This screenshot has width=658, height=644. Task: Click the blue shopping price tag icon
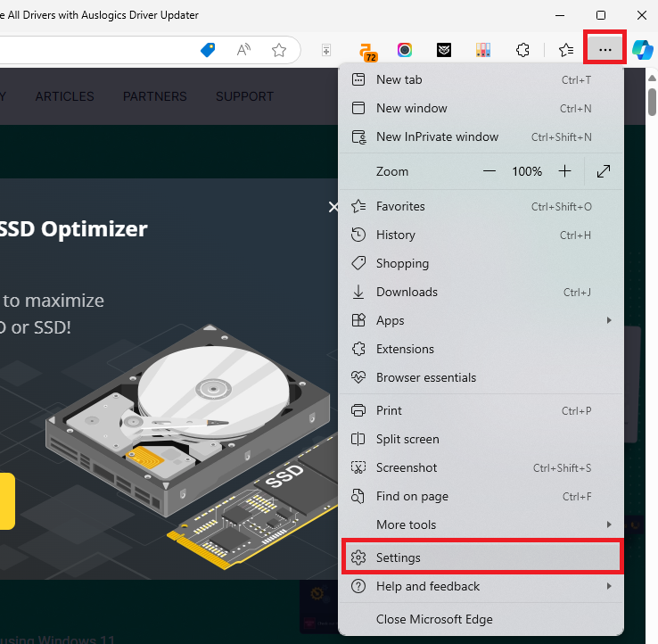(208, 50)
